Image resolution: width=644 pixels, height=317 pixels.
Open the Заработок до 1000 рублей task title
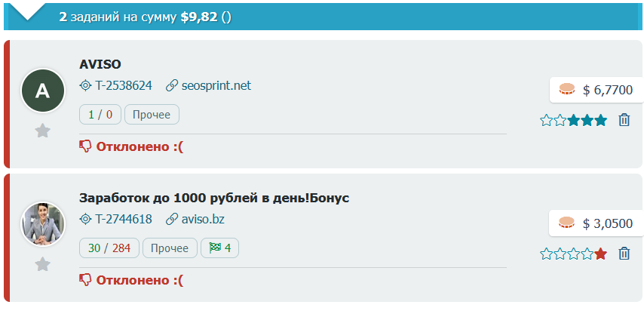(214, 198)
